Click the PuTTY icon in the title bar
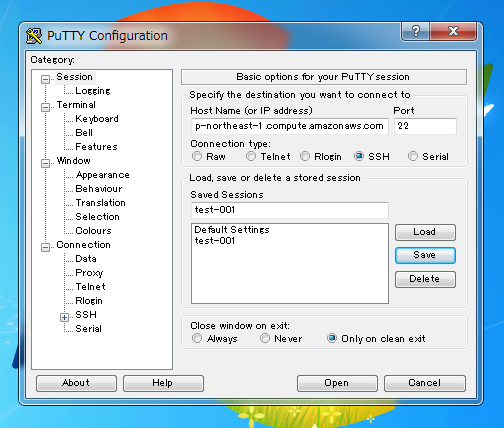 click(34, 36)
